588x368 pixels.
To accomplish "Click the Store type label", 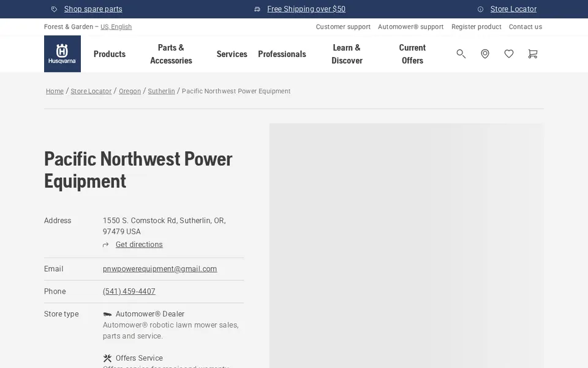I will click(61, 314).
